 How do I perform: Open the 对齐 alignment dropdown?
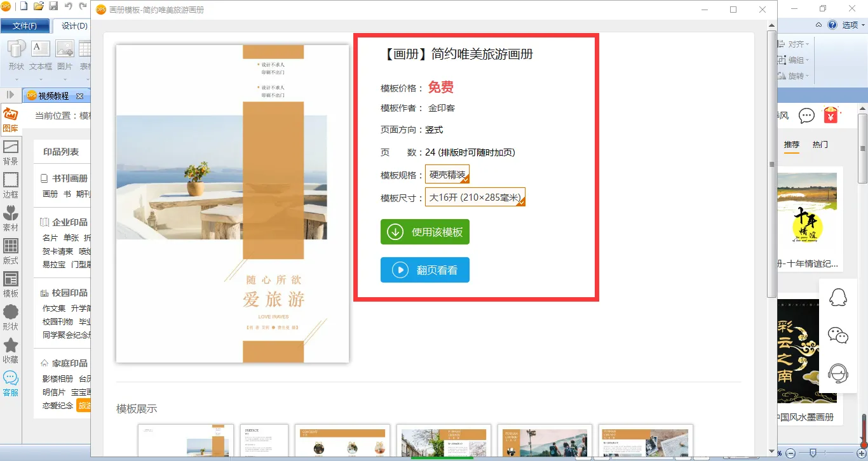[794, 44]
